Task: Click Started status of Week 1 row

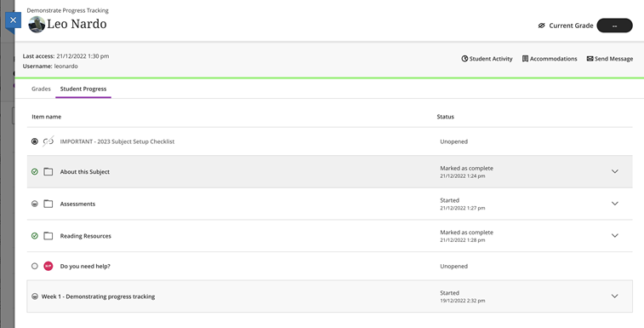Action: coord(449,293)
